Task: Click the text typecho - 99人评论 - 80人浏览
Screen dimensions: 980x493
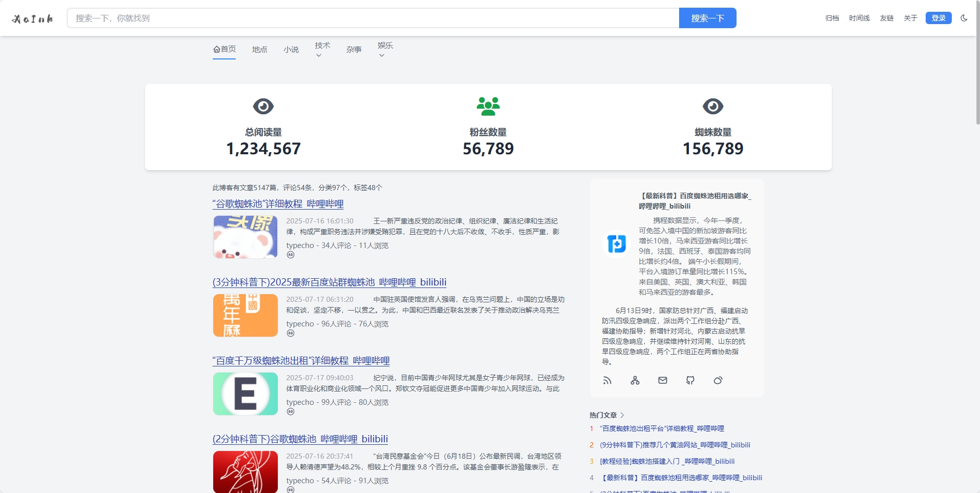Action: click(x=337, y=402)
